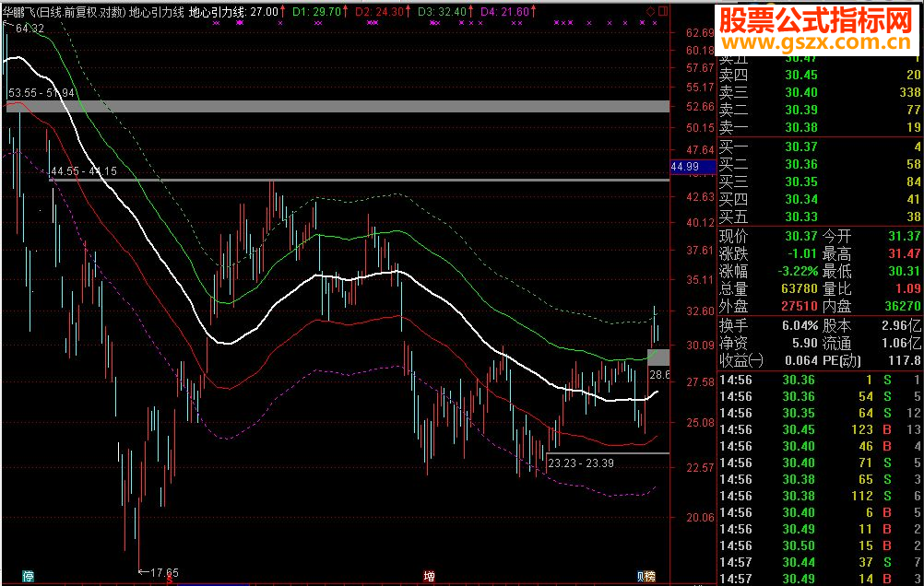Click the red diamond icon above chart
924x586 pixels.
650,11
